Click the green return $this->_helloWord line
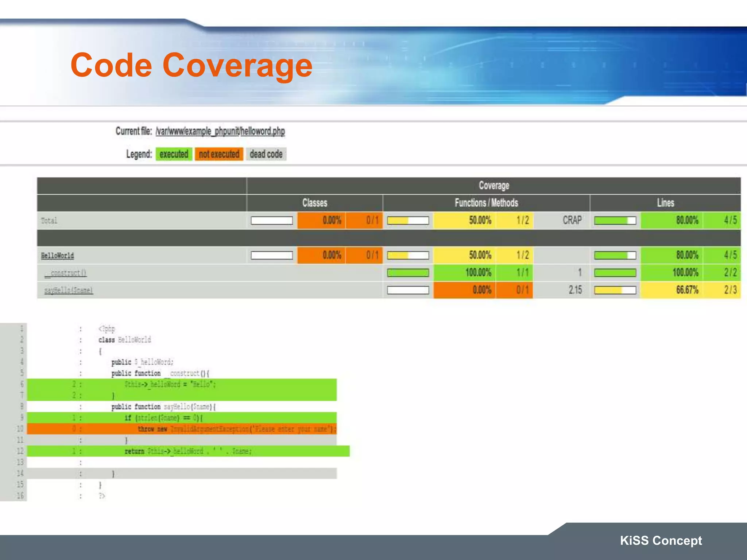 (188, 451)
